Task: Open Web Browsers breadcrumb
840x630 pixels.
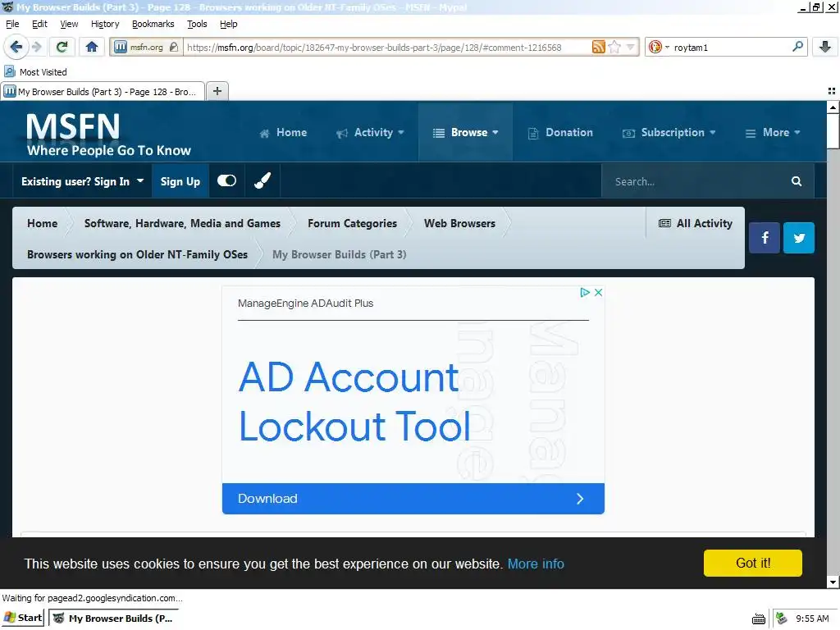Action: coord(459,223)
